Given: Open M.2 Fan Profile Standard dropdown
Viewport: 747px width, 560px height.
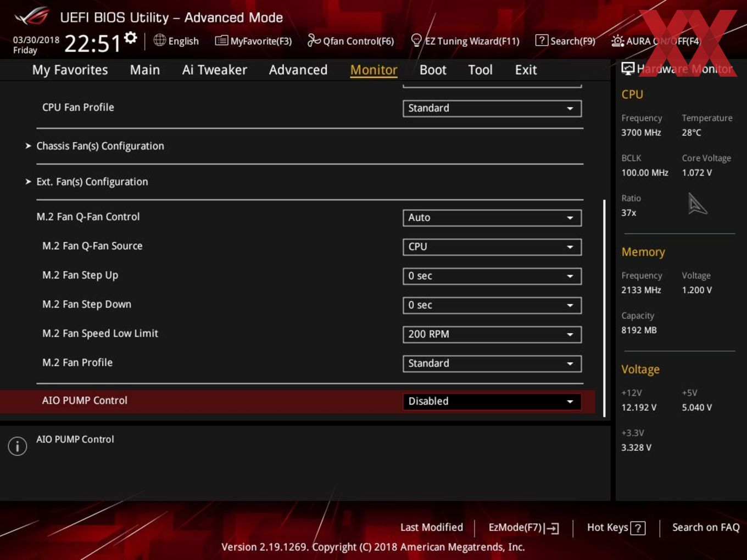Looking at the screenshot, I should click(492, 363).
